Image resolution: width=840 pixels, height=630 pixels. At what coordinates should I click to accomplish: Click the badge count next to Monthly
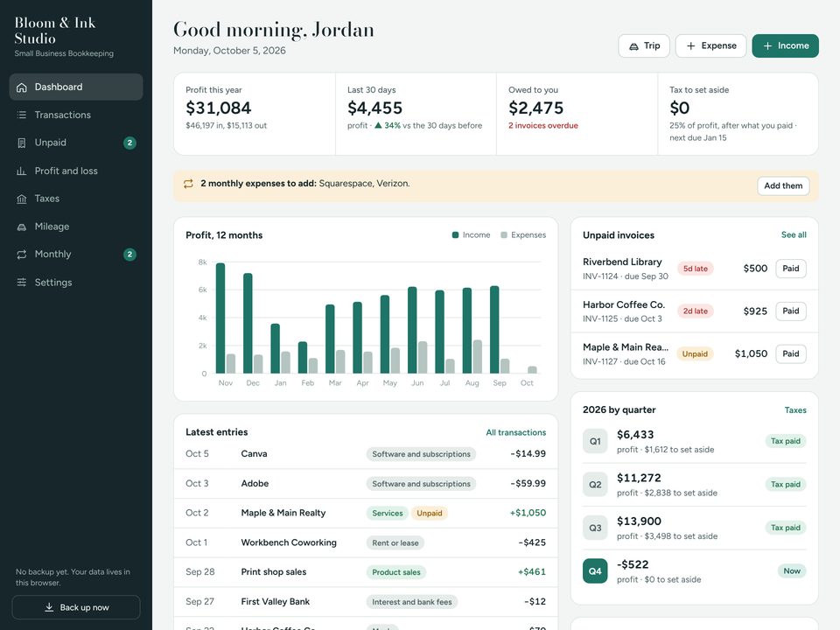coord(129,255)
